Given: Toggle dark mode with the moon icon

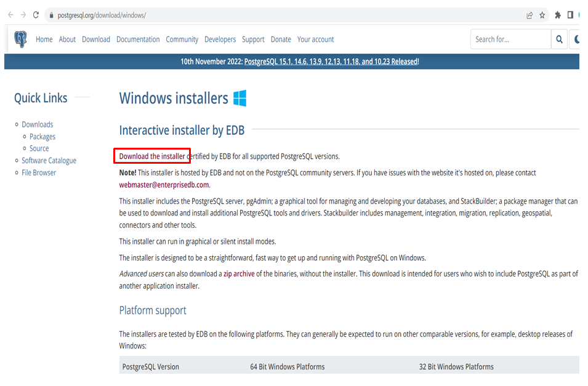Looking at the screenshot, I should (x=576, y=39).
